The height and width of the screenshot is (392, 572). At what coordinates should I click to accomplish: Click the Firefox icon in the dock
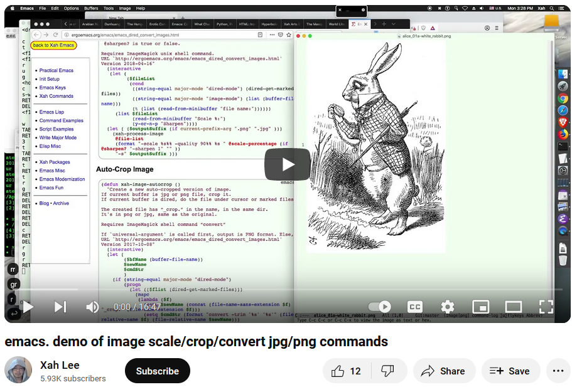pos(563,134)
